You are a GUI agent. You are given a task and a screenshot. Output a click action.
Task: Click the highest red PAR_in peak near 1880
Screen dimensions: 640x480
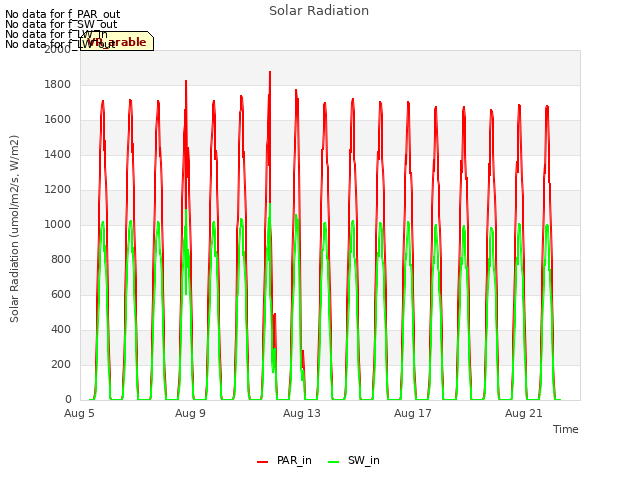click(270, 73)
